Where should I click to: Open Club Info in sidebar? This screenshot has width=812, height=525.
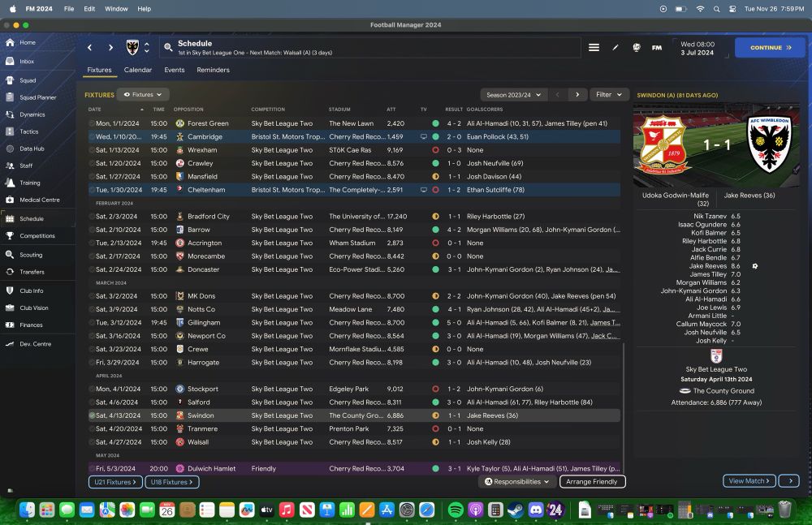coord(31,291)
